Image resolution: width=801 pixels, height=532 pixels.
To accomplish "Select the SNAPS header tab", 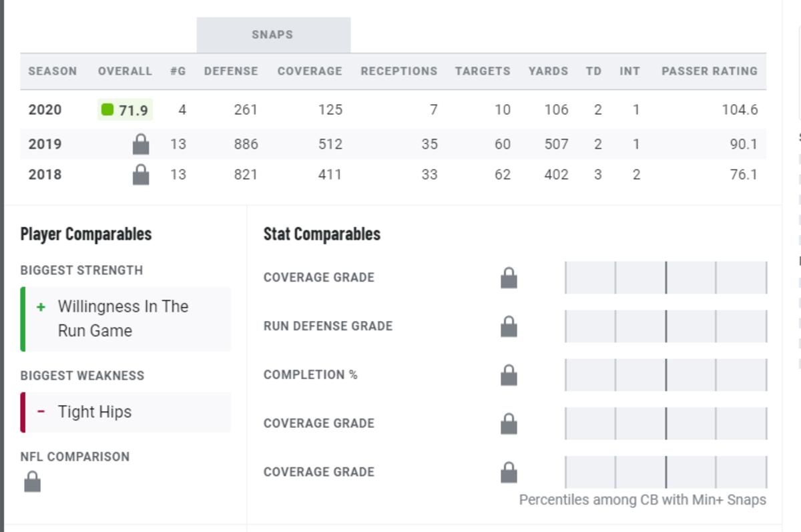I will pyautogui.click(x=273, y=35).
